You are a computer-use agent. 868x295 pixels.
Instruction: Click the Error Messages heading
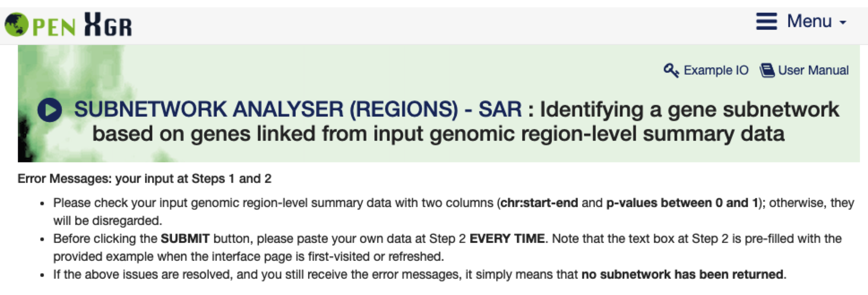(x=144, y=178)
